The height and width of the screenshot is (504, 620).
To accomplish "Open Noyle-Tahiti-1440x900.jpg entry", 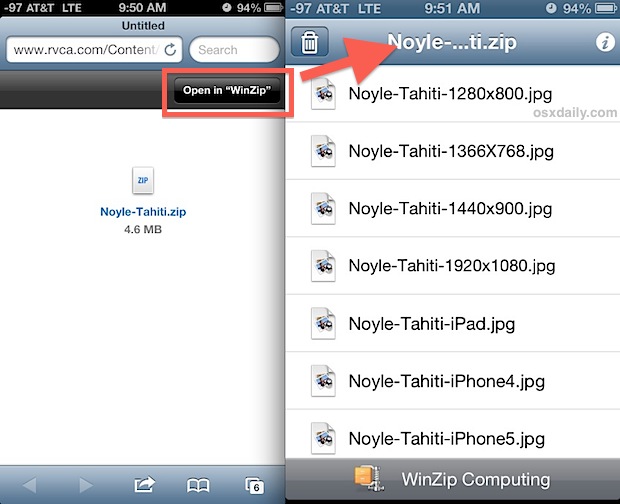I will 450,209.
